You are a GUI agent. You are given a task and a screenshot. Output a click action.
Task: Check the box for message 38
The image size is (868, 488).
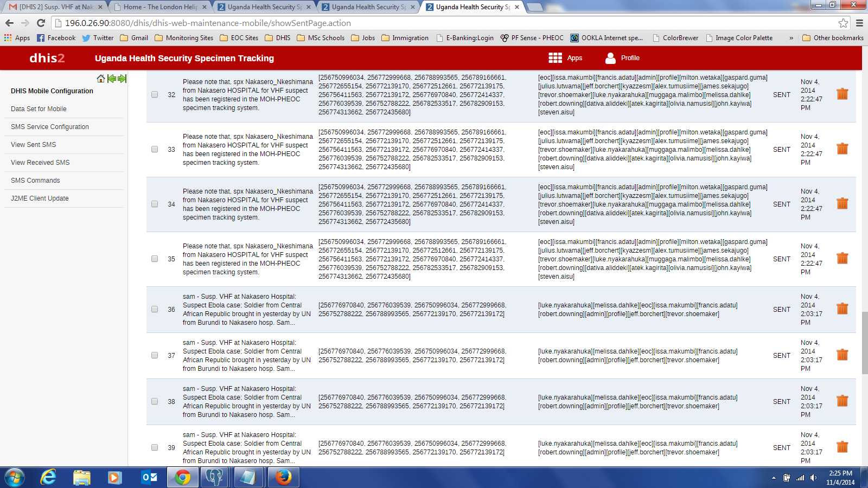pos(155,401)
